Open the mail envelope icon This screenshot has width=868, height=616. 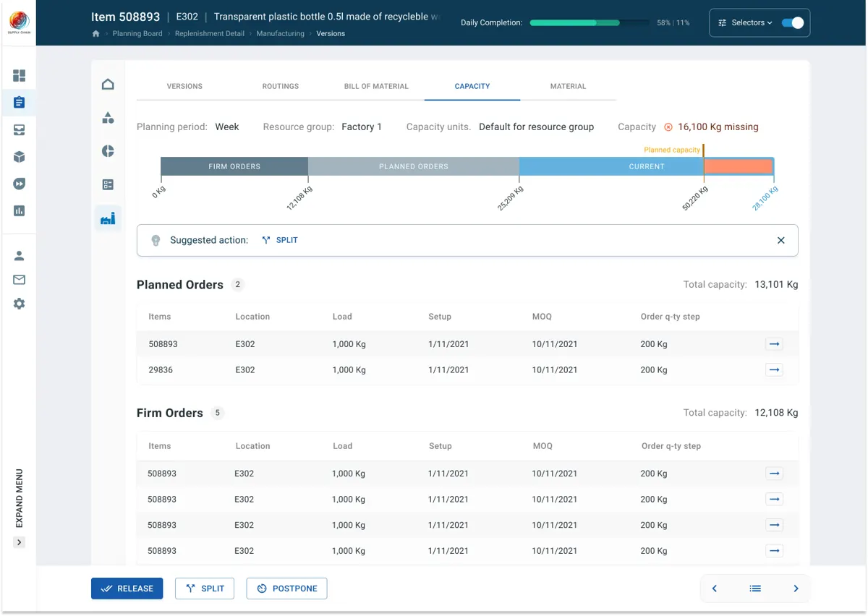(x=20, y=280)
